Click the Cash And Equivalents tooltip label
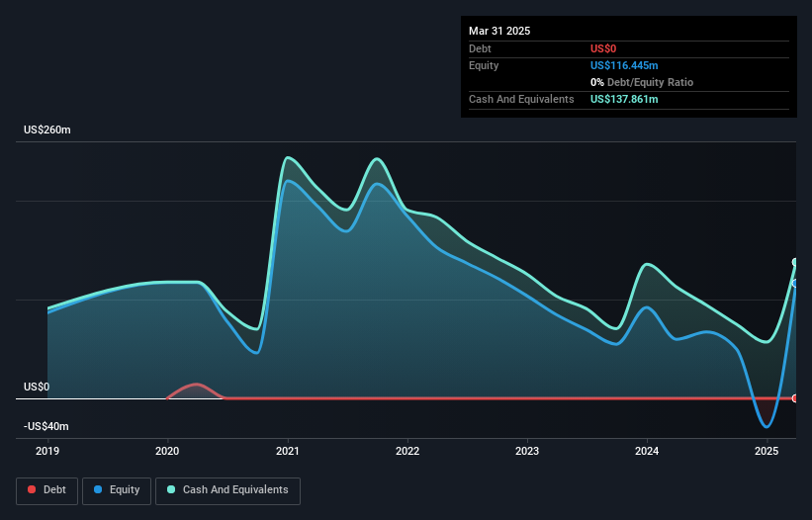The width and height of the screenshot is (812, 520). coord(521,99)
